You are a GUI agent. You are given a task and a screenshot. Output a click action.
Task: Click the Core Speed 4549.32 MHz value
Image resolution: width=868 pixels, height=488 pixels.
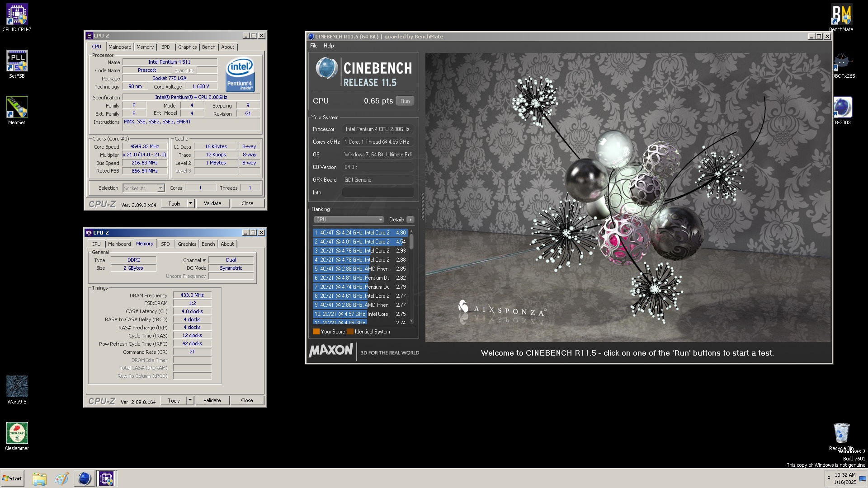(x=145, y=147)
